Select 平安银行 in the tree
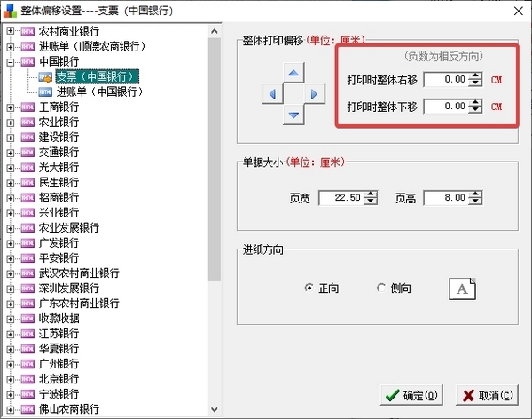 [x=59, y=258]
